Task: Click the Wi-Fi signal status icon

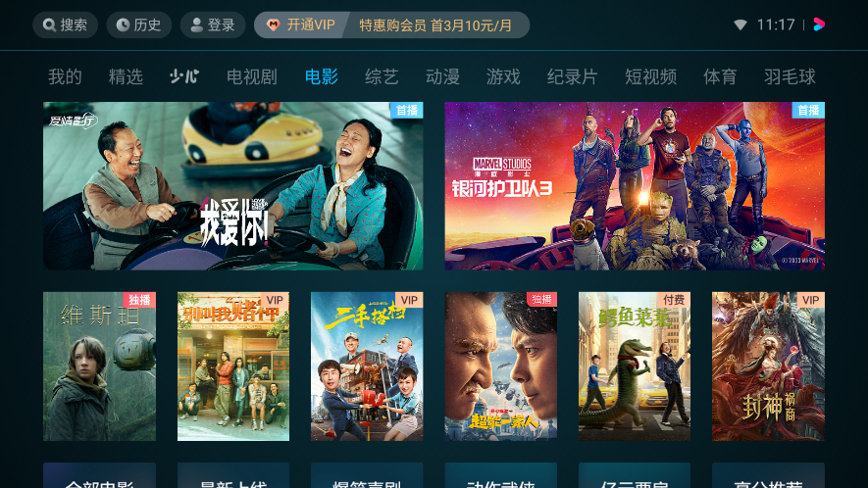Action: tap(740, 24)
